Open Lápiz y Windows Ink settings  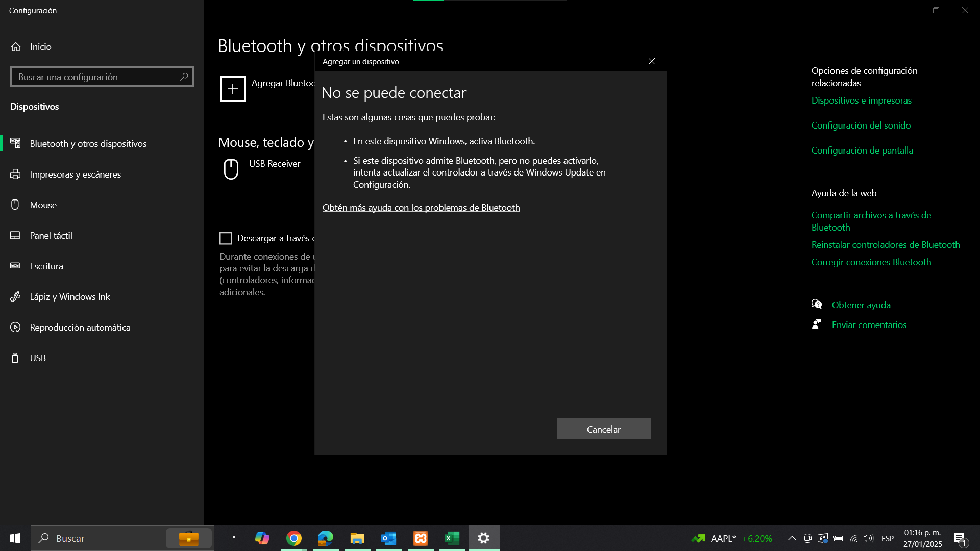coord(70,297)
